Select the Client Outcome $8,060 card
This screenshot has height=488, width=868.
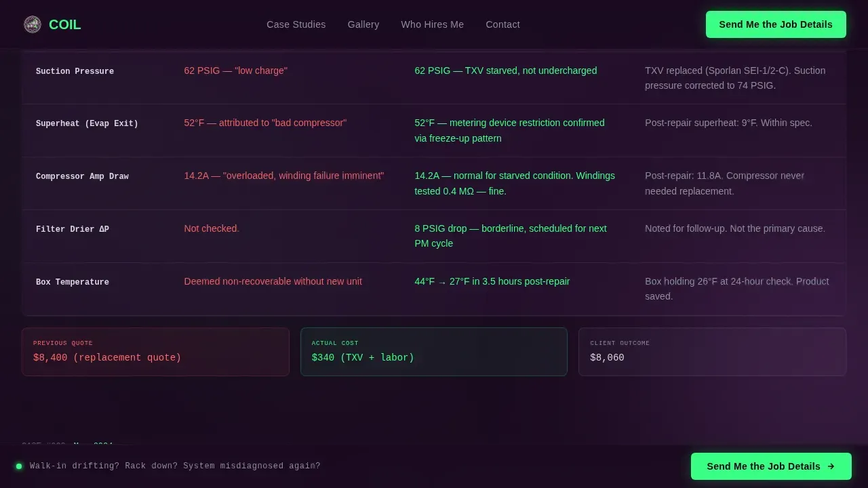pyautogui.click(x=712, y=352)
